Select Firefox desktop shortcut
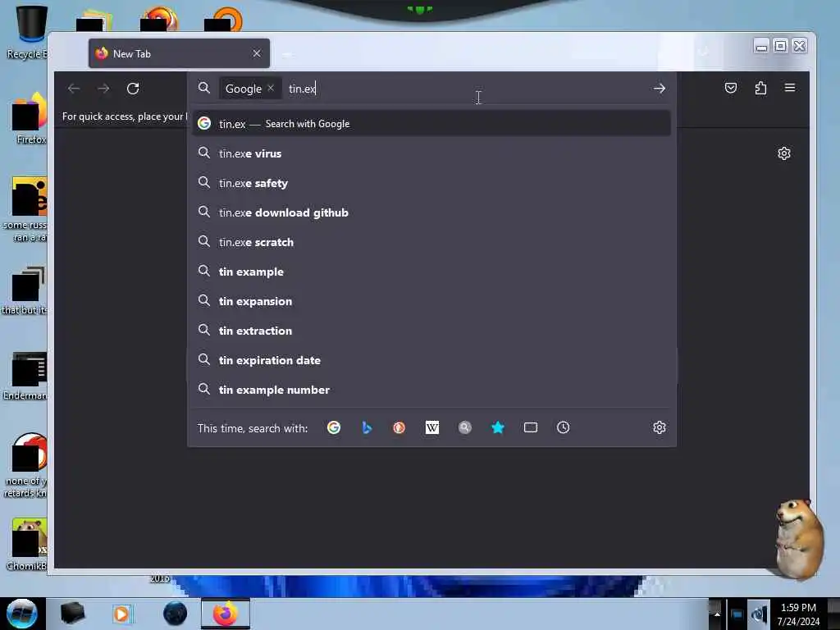840x630 pixels. (30, 118)
